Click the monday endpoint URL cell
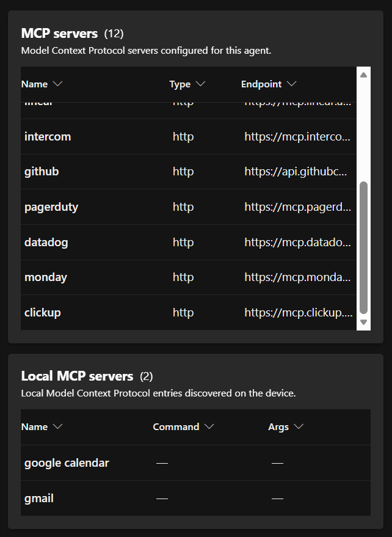Screen dimensions: 392x537 point(297,277)
